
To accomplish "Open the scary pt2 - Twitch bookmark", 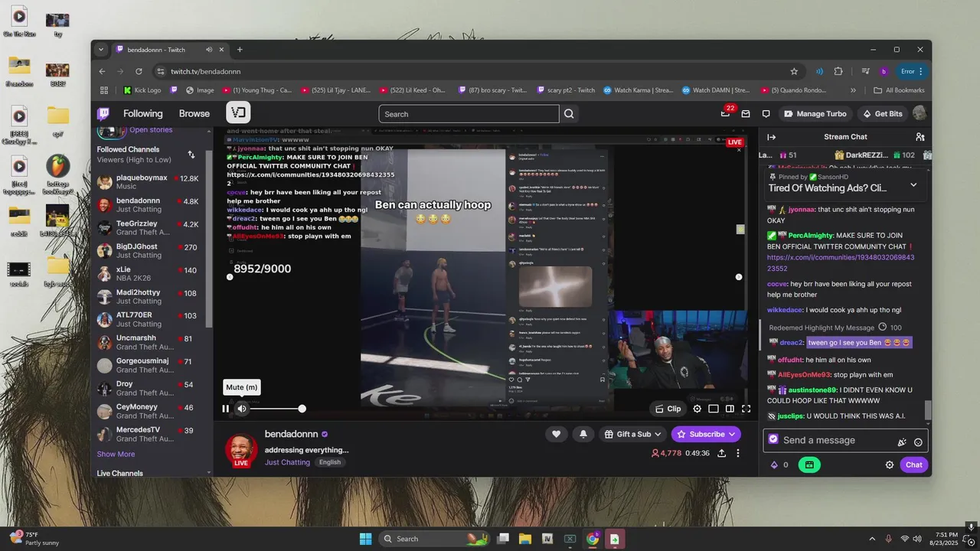I will coord(566,90).
